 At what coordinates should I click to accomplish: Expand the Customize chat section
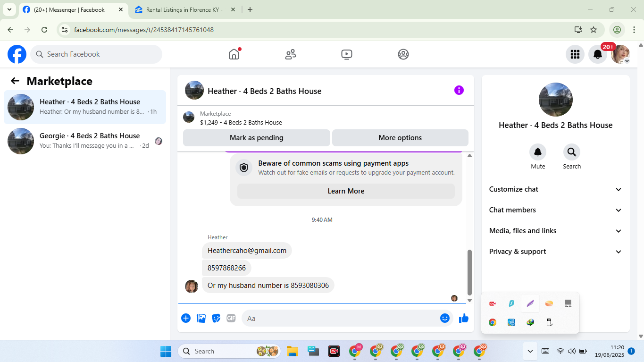click(x=556, y=189)
